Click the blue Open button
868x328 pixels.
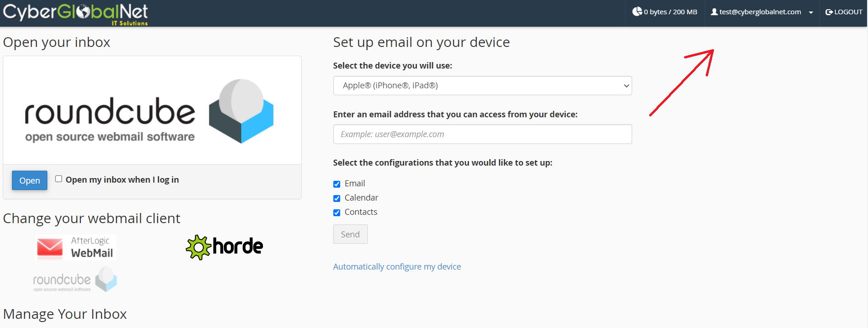click(x=29, y=181)
